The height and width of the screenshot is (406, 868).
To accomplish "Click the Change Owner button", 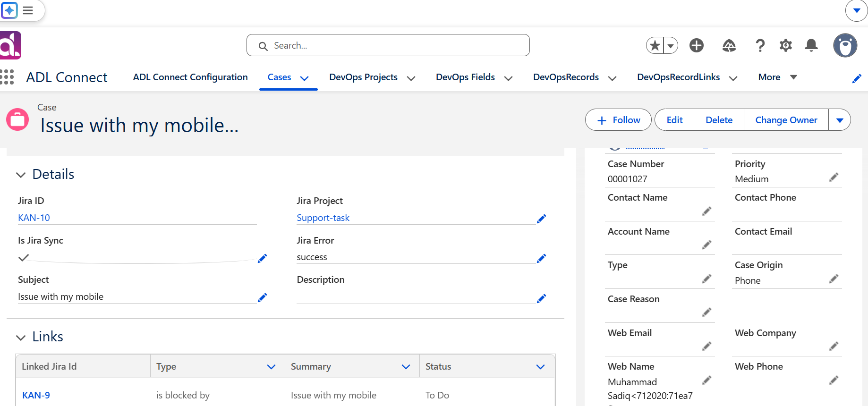I will (786, 120).
